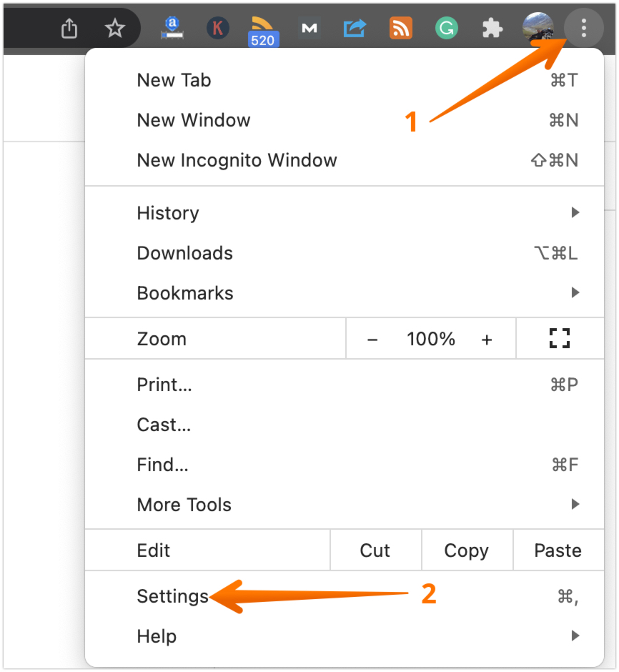This screenshot has height=672, width=619.
Task: Click the Copy button
Action: coord(466,550)
